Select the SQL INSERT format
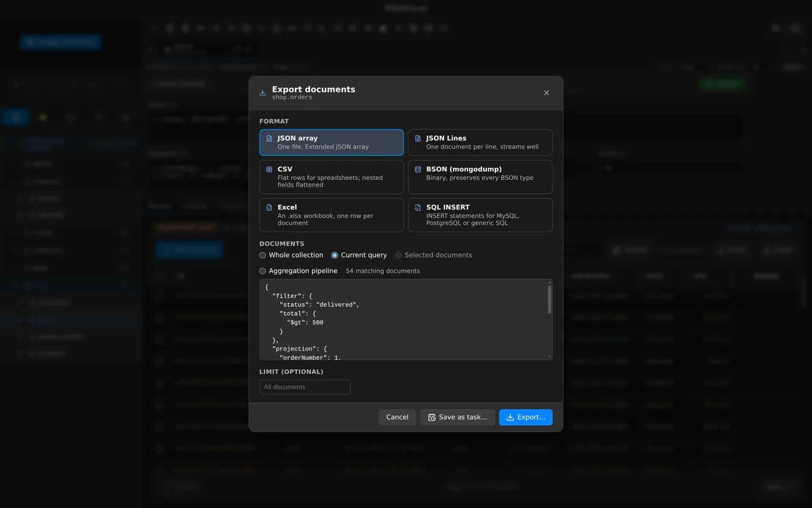Viewport: 812px width, 508px height. [x=480, y=215]
